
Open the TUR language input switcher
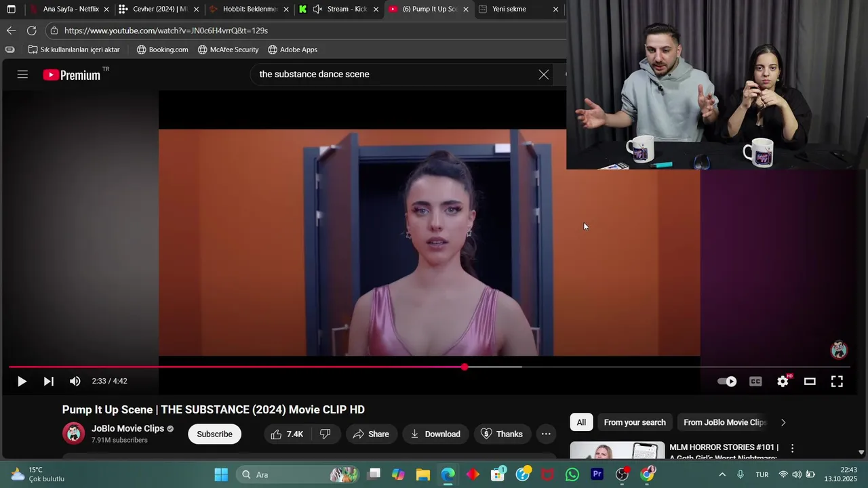(x=762, y=474)
